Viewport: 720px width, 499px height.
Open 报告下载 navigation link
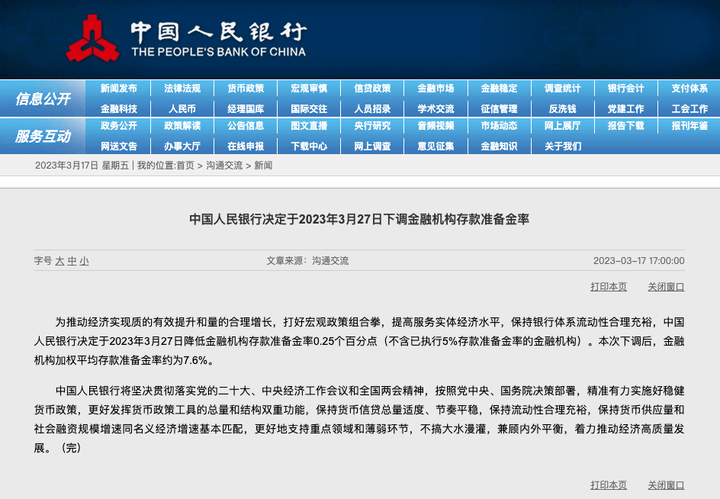pos(626,126)
